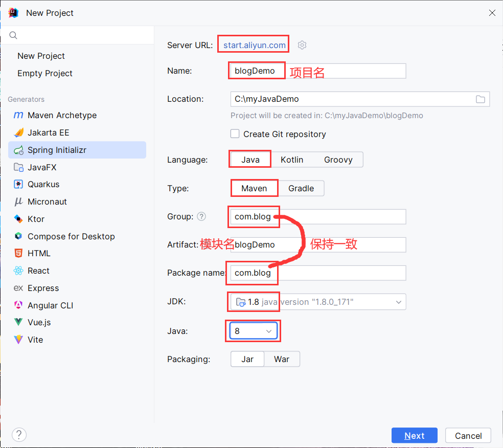503x448 pixels.
Task: Click the search magnifier icon
Action: (13, 35)
